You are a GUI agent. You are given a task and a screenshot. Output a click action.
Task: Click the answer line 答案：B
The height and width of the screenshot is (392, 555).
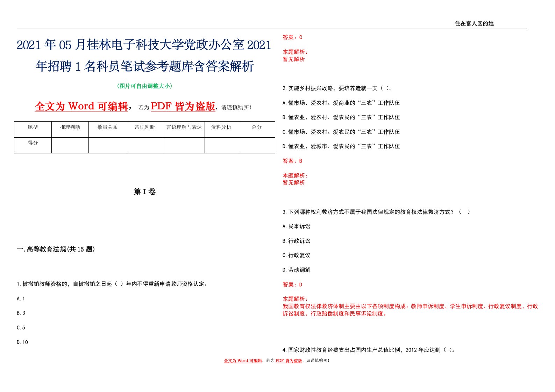pyautogui.click(x=292, y=161)
